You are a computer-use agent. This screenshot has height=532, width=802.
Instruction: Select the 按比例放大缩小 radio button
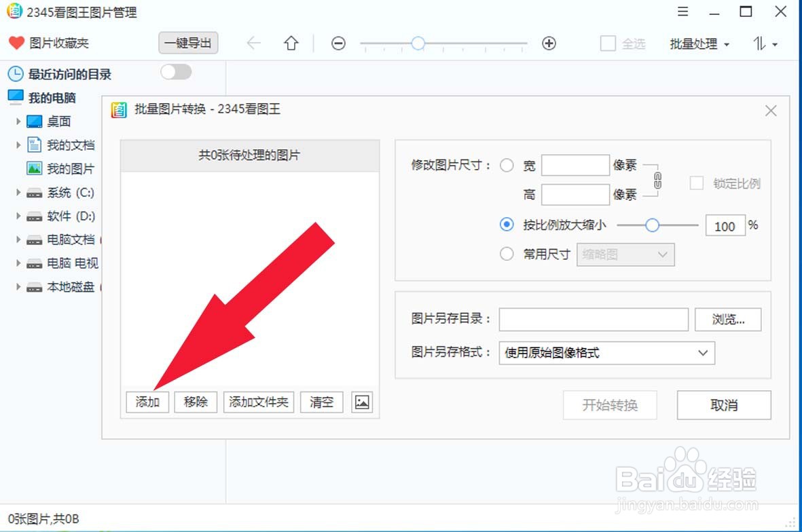pos(507,225)
